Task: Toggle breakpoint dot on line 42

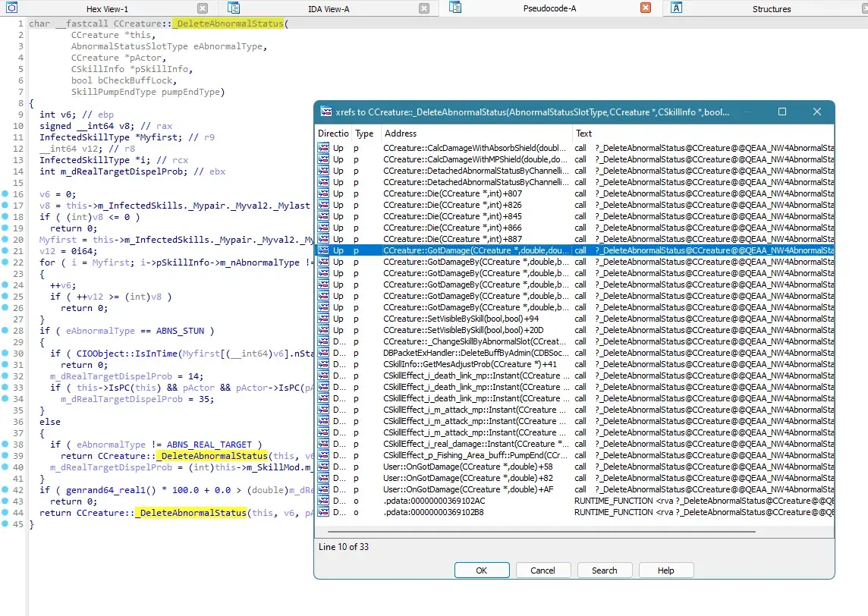Action: (x=5, y=490)
